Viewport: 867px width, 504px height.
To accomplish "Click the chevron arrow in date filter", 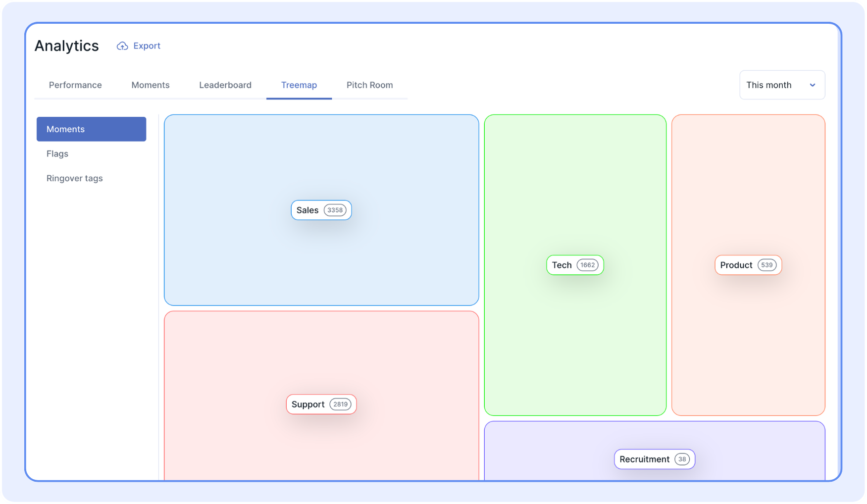I will (813, 85).
